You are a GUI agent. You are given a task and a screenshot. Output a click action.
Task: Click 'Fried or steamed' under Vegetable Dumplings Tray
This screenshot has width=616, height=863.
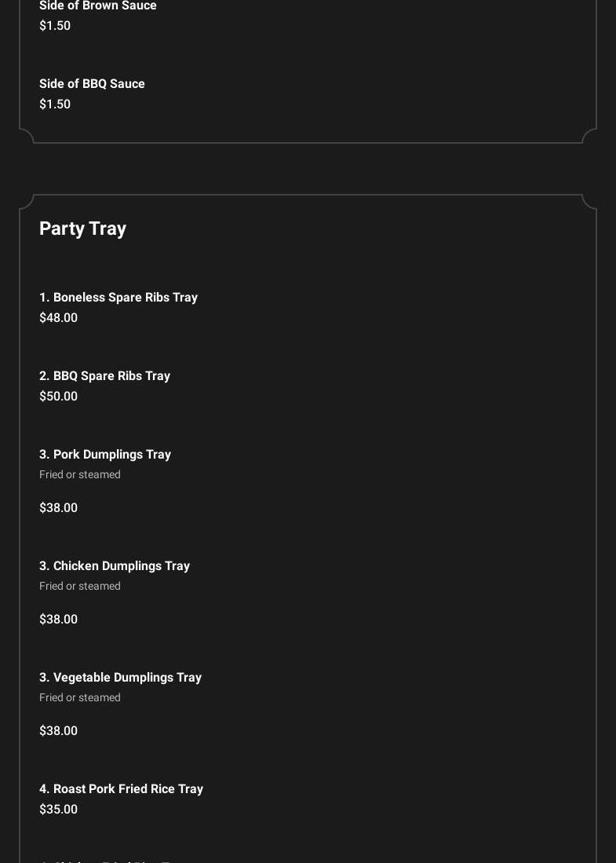80,698
